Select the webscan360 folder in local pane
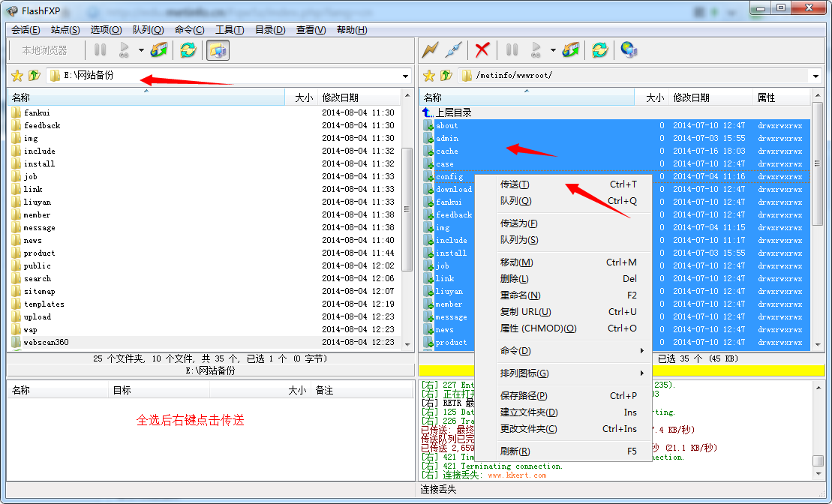The image size is (832, 504). coord(46,342)
